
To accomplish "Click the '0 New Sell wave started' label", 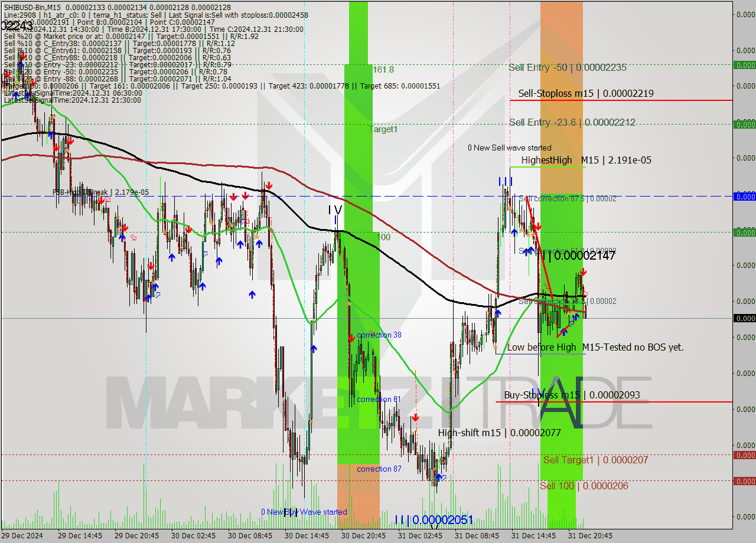I will coord(509,148).
